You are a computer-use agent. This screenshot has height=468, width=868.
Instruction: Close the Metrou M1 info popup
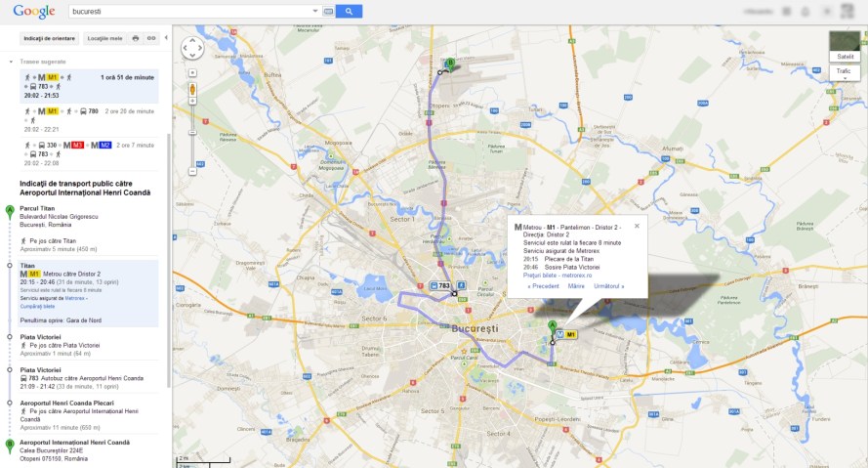pos(637,225)
